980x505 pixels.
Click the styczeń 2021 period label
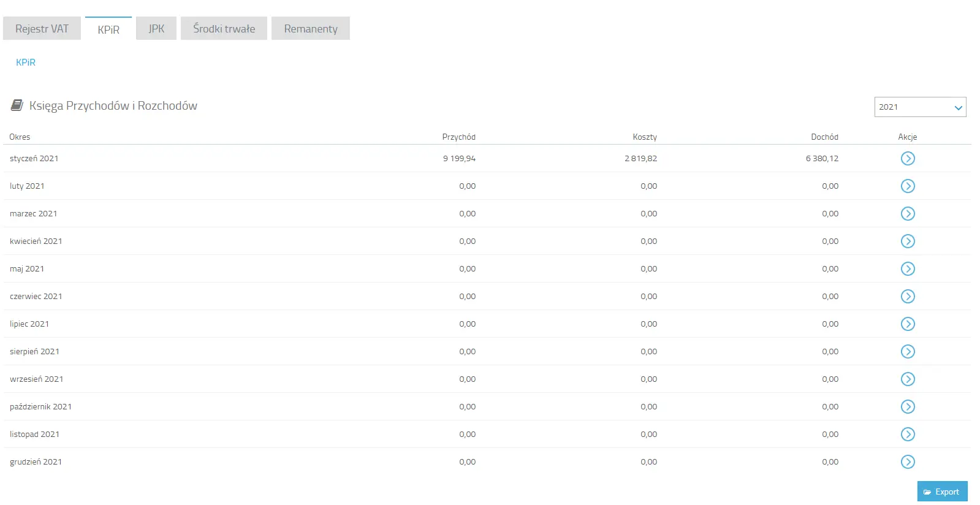point(34,159)
